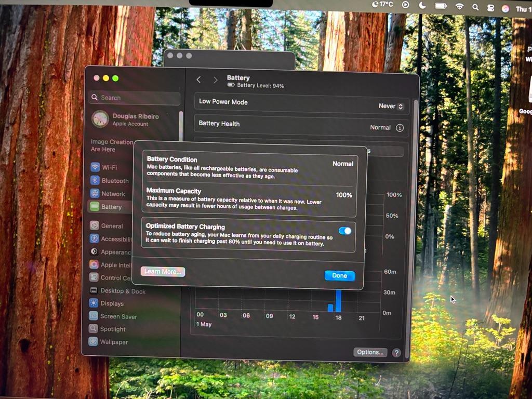Image resolution: width=532 pixels, height=399 pixels.
Task: Click the Options... button
Action: coord(370,352)
